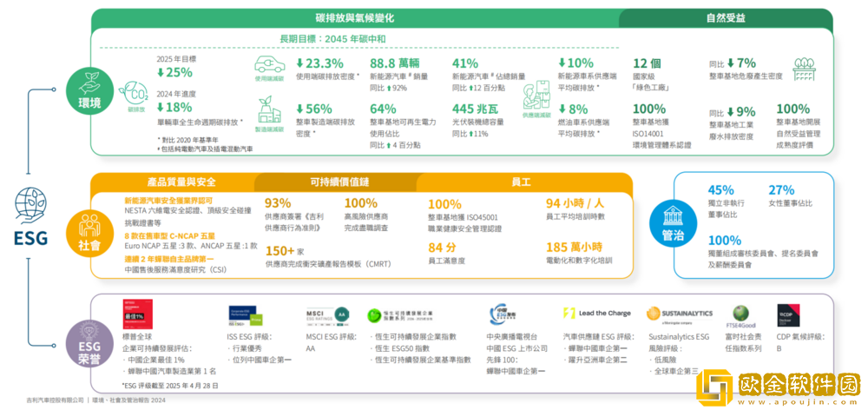Click the 93% supplier code of conduct figure
Viewport: 868px width, 410px height.
(279, 202)
